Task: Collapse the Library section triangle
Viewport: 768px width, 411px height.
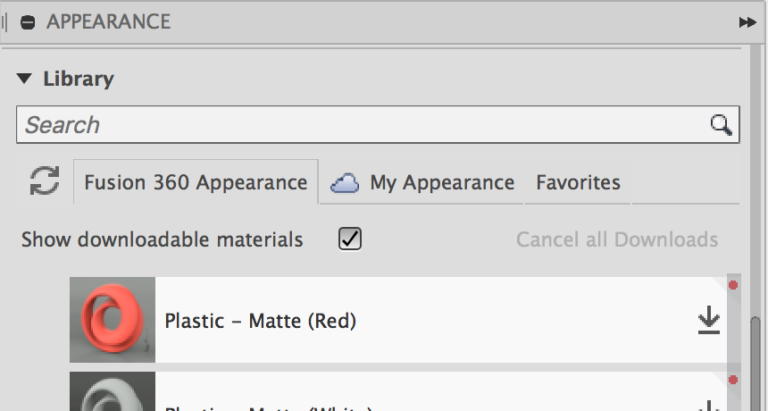Action: 25,78
